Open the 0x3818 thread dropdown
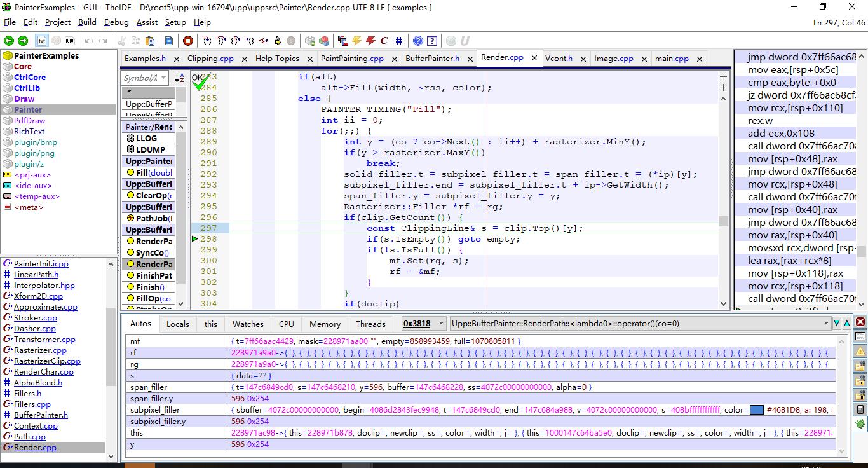The image size is (868, 468). [x=441, y=323]
